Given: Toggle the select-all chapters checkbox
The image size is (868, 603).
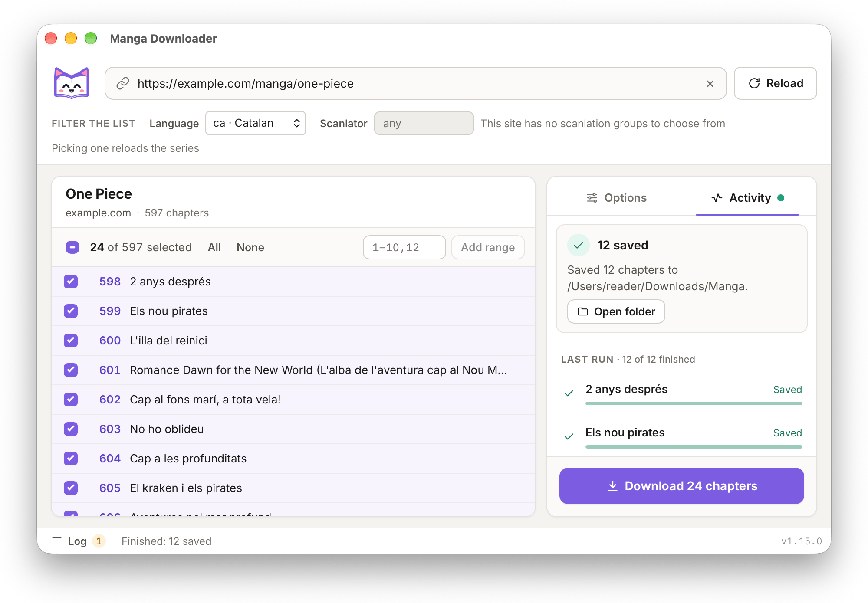Looking at the screenshot, I should click(72, 247).
